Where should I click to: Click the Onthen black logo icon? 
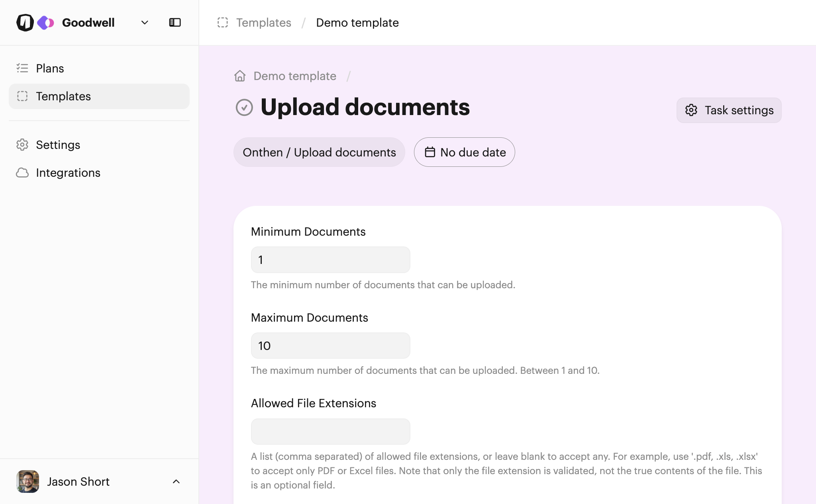[25, 23]
